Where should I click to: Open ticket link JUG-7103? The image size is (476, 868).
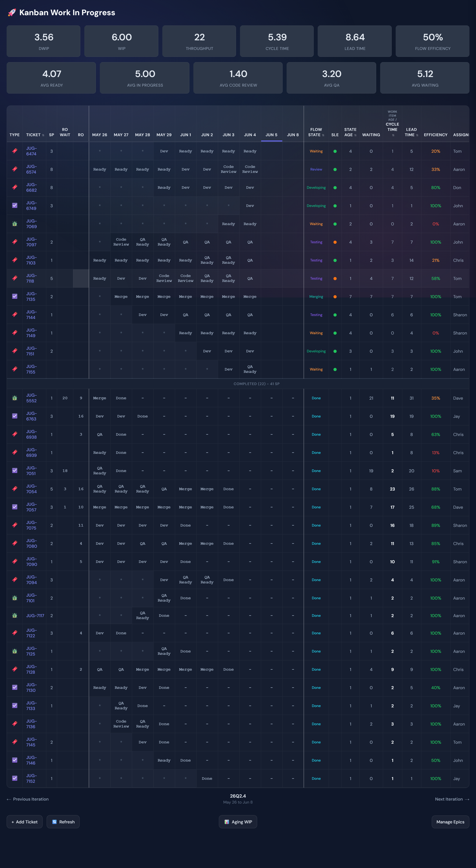point(32,260)
